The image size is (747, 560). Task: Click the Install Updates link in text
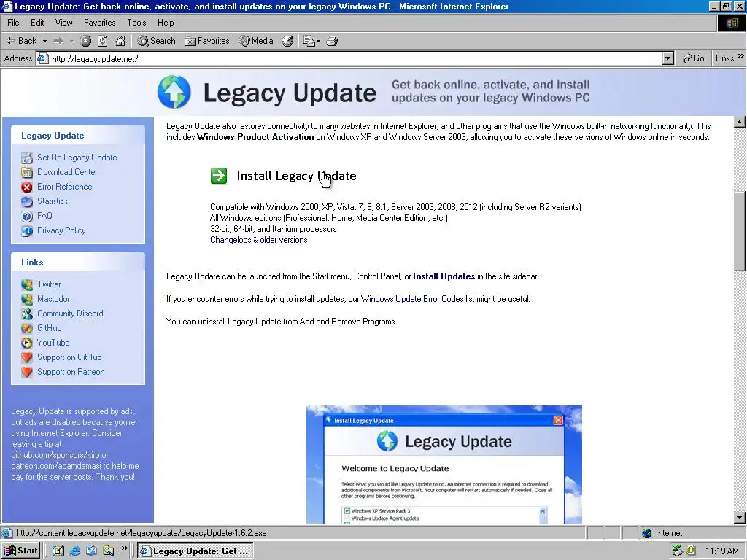(444, 276)
